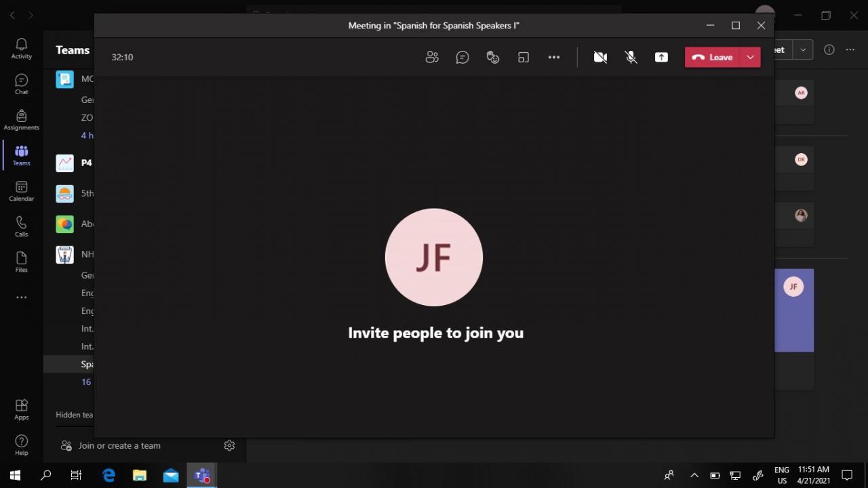Expand the Leave button dropdown arrow

tap(751, 58)
